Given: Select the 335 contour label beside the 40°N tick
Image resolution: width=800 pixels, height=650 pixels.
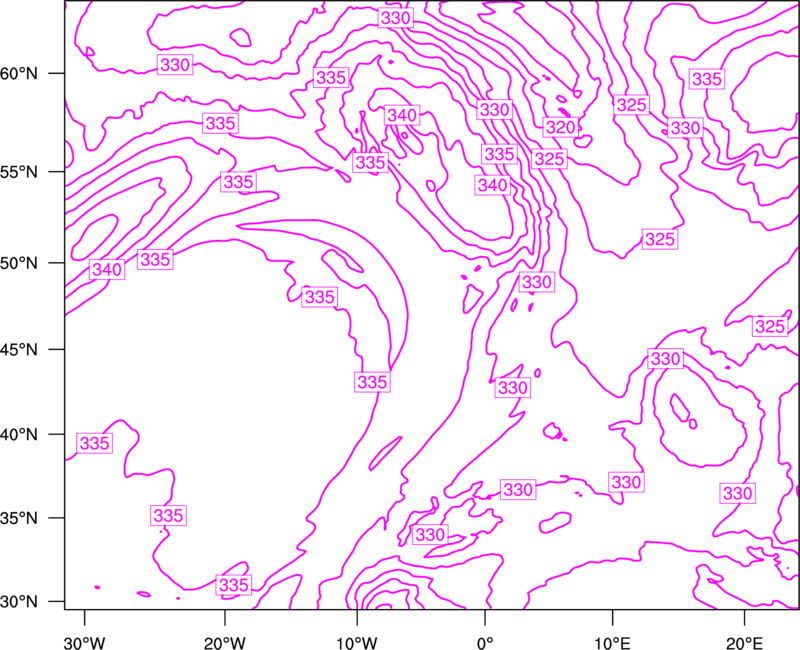Looking at the screenshot, I should tap(95, 443).
